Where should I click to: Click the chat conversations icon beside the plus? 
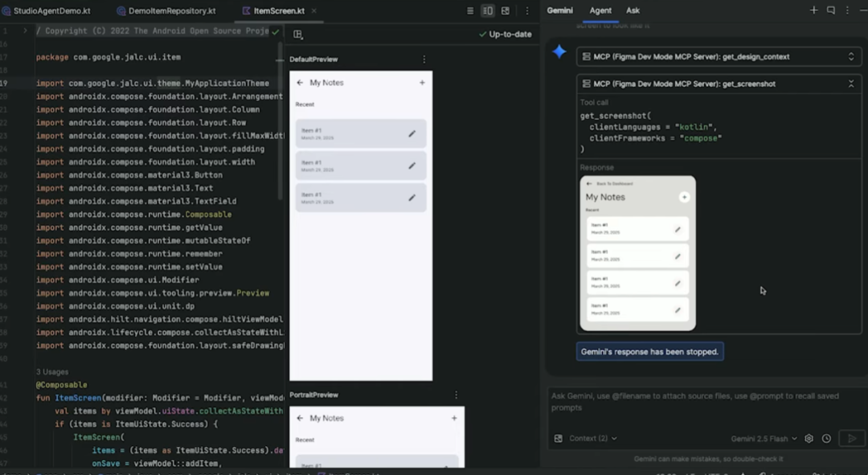coord(830,10)
